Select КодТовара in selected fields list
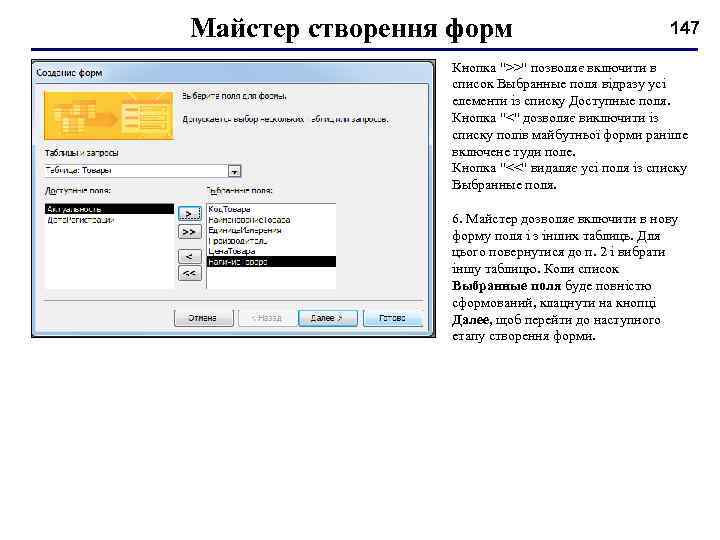This screenshot has width=720, height=540. 271,209
